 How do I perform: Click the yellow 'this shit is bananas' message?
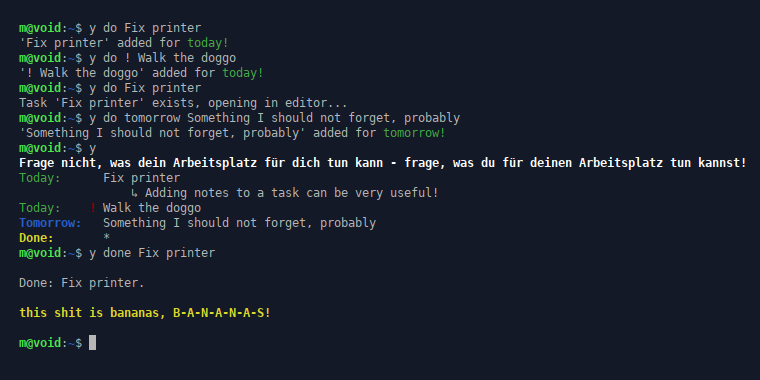click(x=145, y=313)
